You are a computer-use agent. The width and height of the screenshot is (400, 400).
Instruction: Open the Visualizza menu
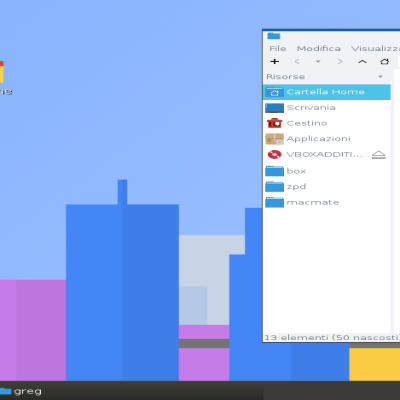[x=375, y=48]
